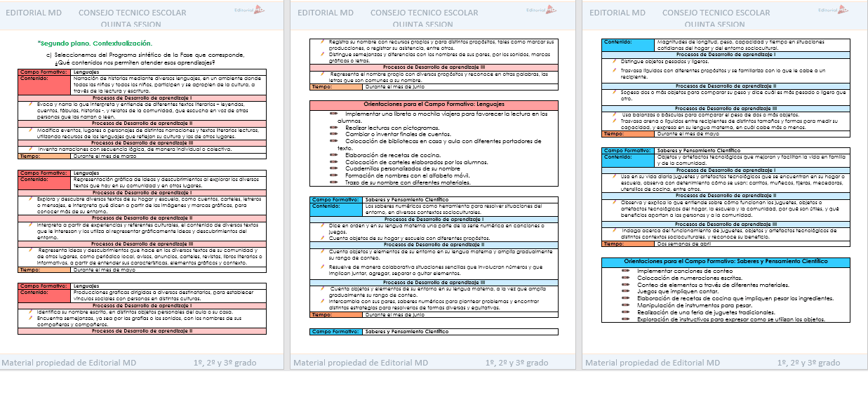868x395 pixels.
Task: Click the arrow bullet beside 'Juegos que impliquen contar'
Action: point(626,291)
